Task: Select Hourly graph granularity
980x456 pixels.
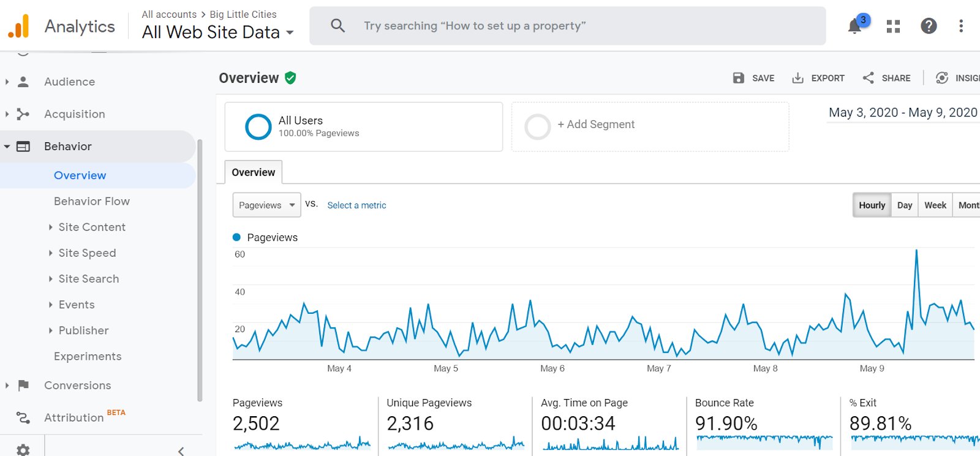Action: pos(872,205)
